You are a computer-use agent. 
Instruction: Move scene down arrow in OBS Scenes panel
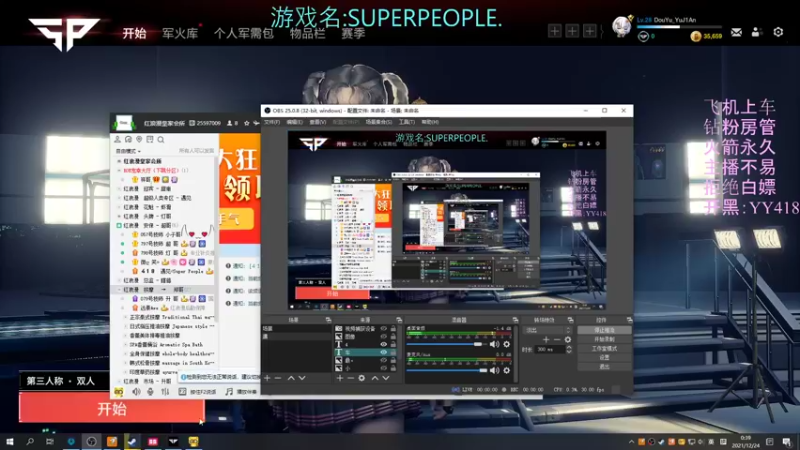(302, 378)
